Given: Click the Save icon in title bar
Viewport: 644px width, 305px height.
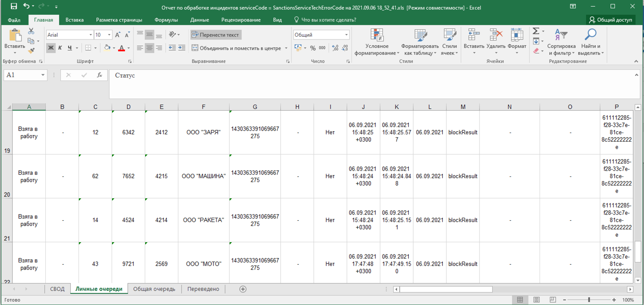Looking at the screenshot, I should point(13,6).
